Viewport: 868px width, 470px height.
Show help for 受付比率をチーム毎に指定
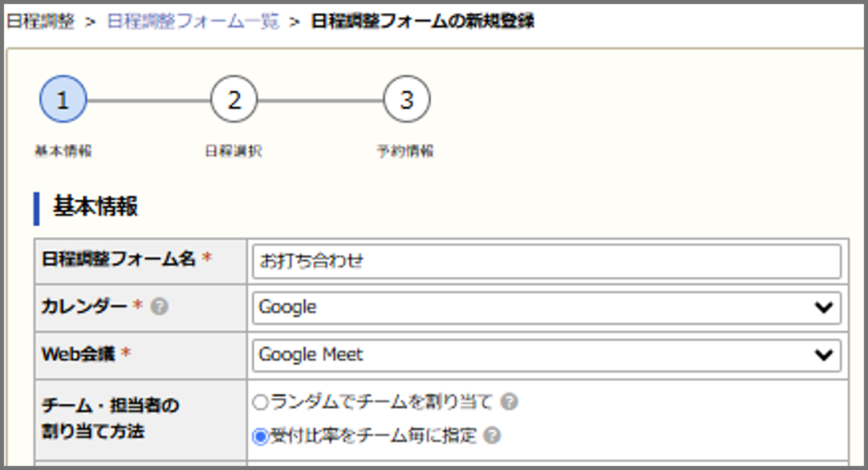[491, 435]
